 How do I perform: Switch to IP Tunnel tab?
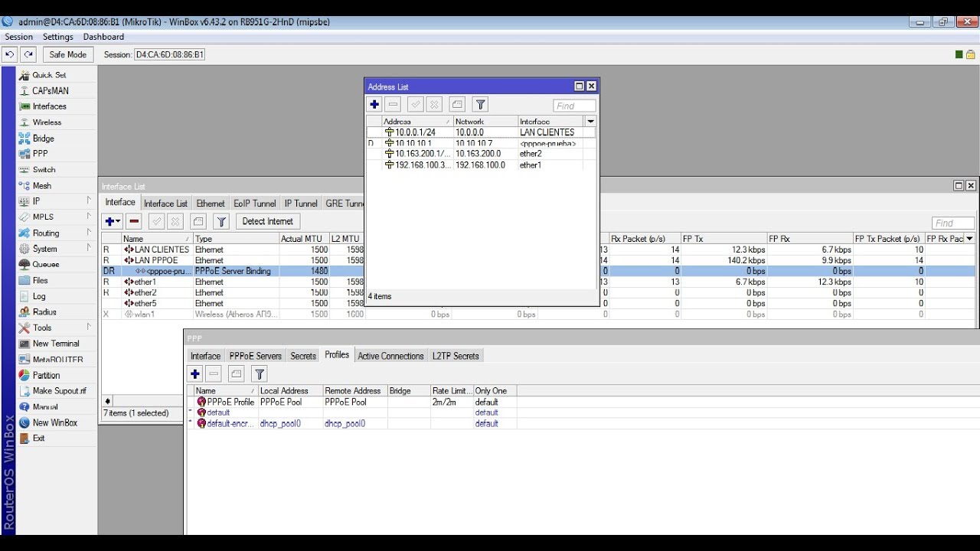301,204
